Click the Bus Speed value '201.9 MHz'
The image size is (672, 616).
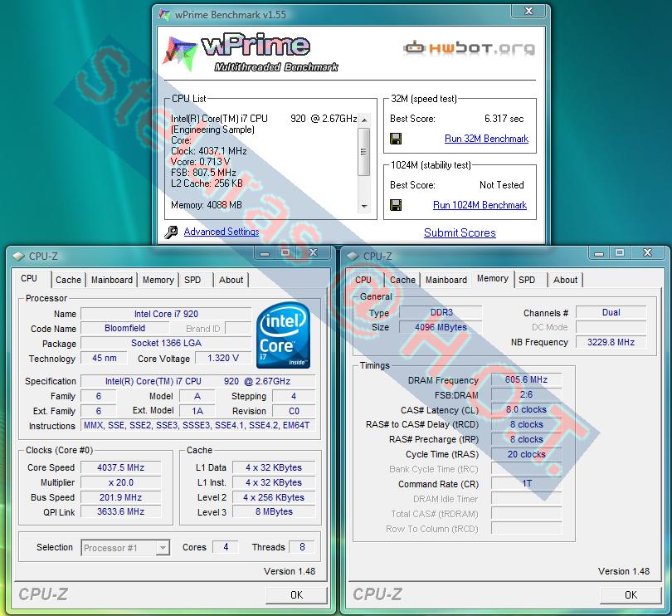point(120,497)
